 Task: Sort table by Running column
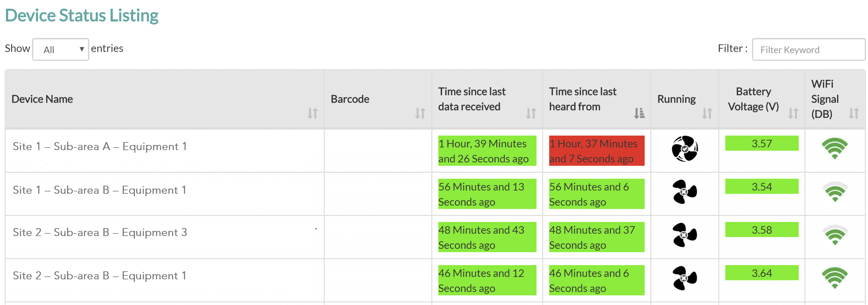point(707,113)
